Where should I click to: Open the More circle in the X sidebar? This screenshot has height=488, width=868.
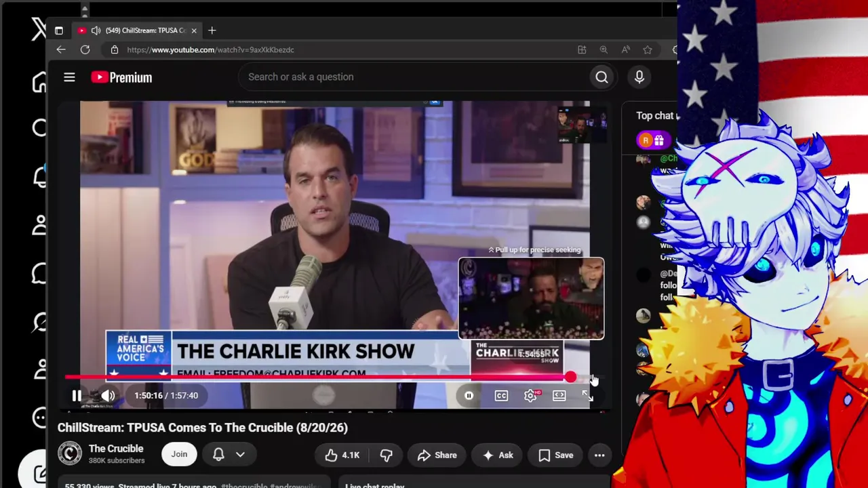pos(39,418)
